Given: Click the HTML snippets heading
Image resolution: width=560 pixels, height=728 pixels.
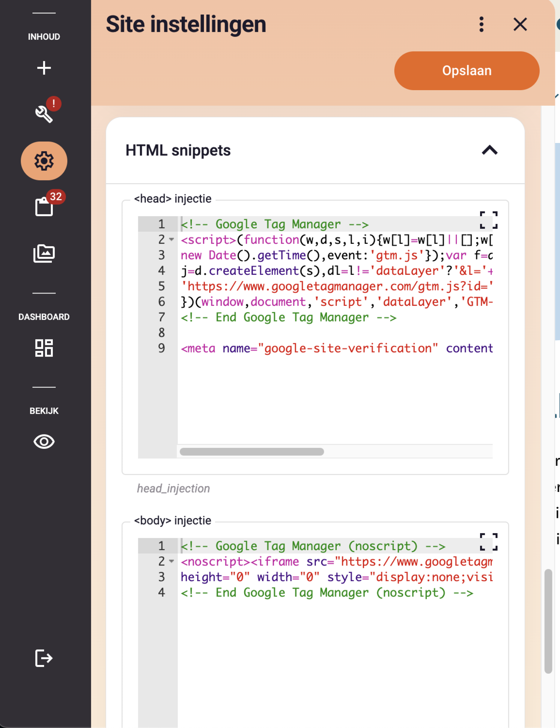Looking at the screenshot, I should point(178,150).
